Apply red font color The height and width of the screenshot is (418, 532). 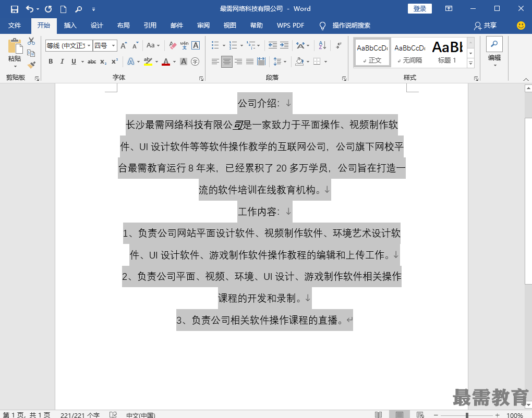pos(166,62)
